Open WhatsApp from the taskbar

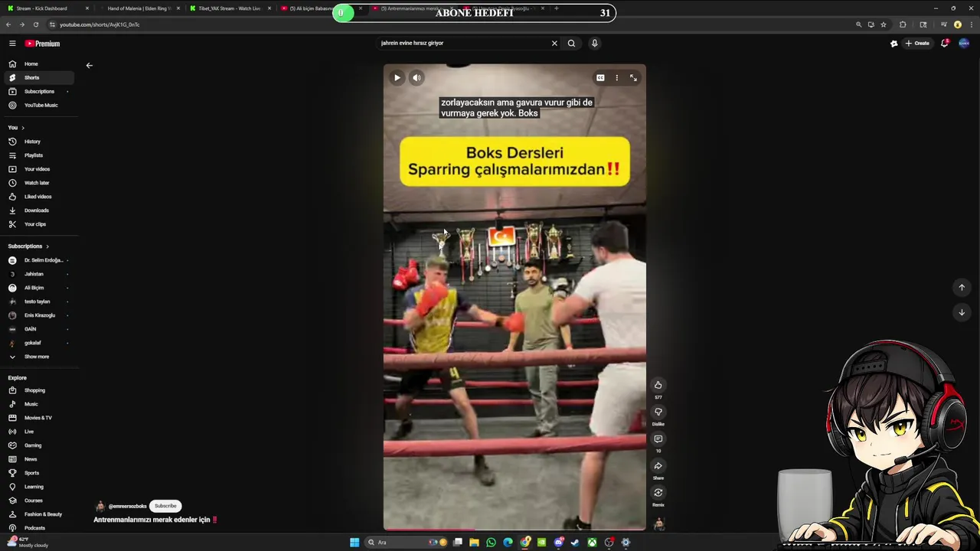point(491,543)
